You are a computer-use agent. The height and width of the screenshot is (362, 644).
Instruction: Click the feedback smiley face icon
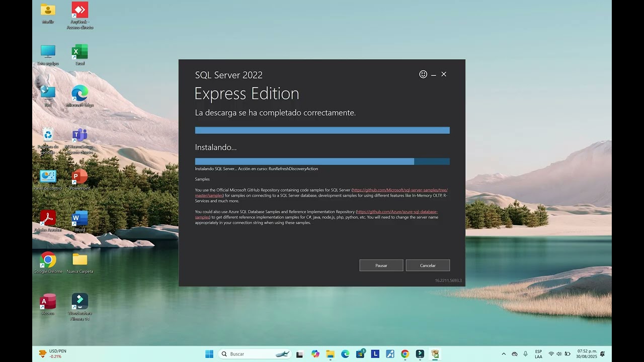[x=423, y=74]
